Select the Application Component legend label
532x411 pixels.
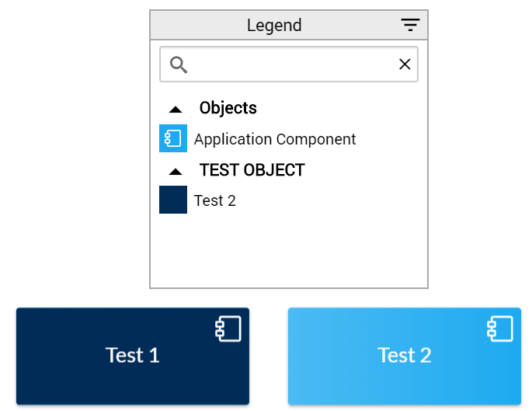pos(275,139)
